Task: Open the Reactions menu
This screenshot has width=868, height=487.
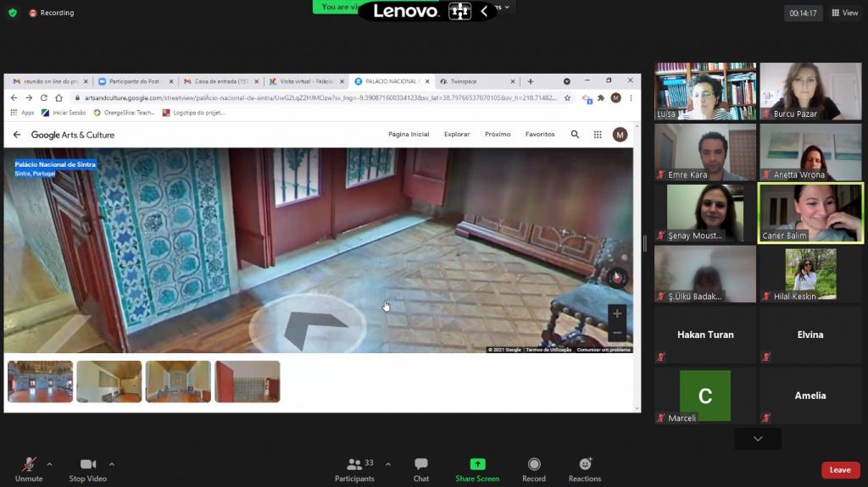Action: [x=585, y=468]
